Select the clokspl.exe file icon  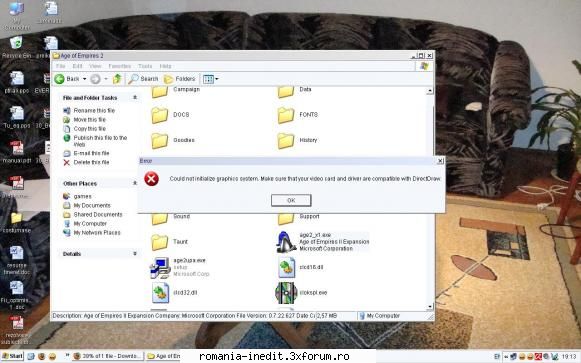[x=286, y=293]
